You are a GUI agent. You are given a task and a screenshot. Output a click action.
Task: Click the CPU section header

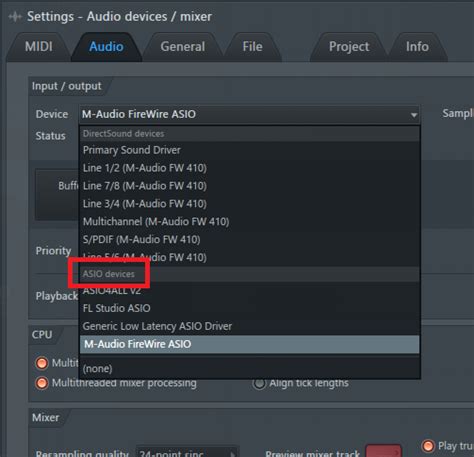click(42, 335)
